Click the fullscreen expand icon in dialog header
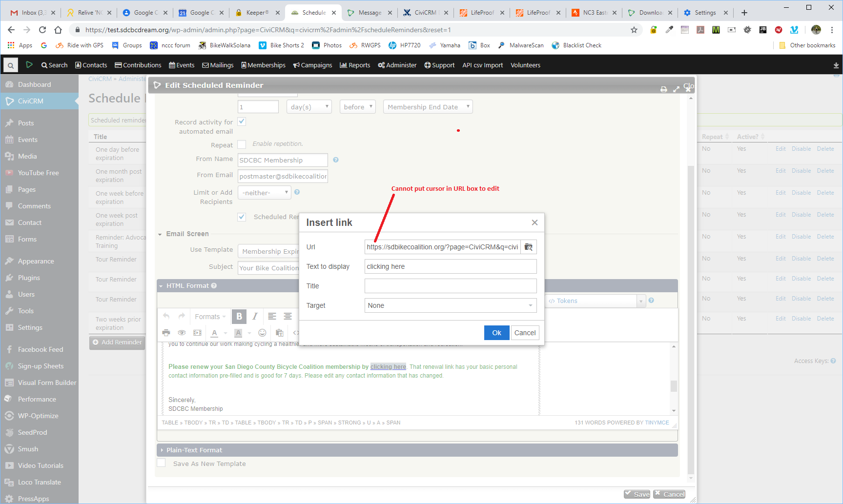Viewport: 843px width, 504px height. click(x=676, y=89)
